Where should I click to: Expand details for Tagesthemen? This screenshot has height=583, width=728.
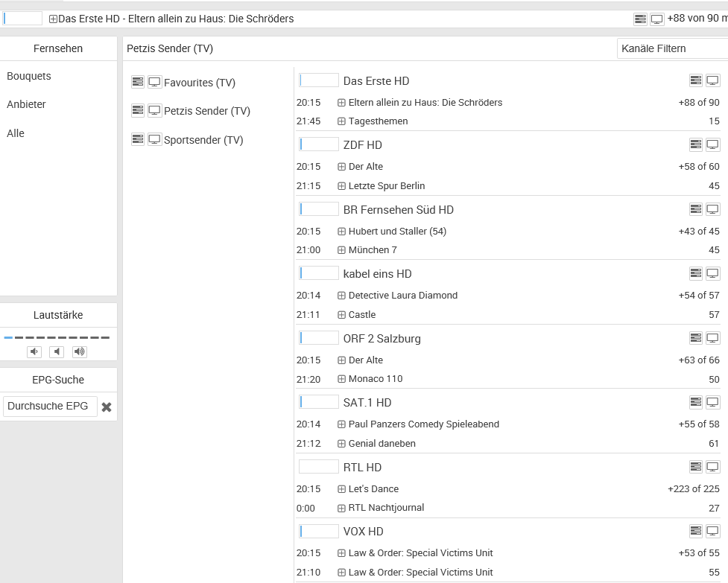341,121
